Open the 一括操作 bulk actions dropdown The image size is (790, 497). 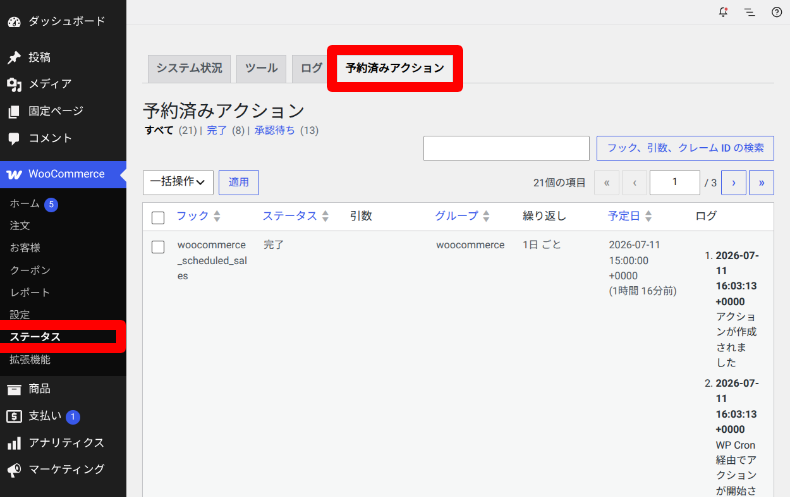178,182
